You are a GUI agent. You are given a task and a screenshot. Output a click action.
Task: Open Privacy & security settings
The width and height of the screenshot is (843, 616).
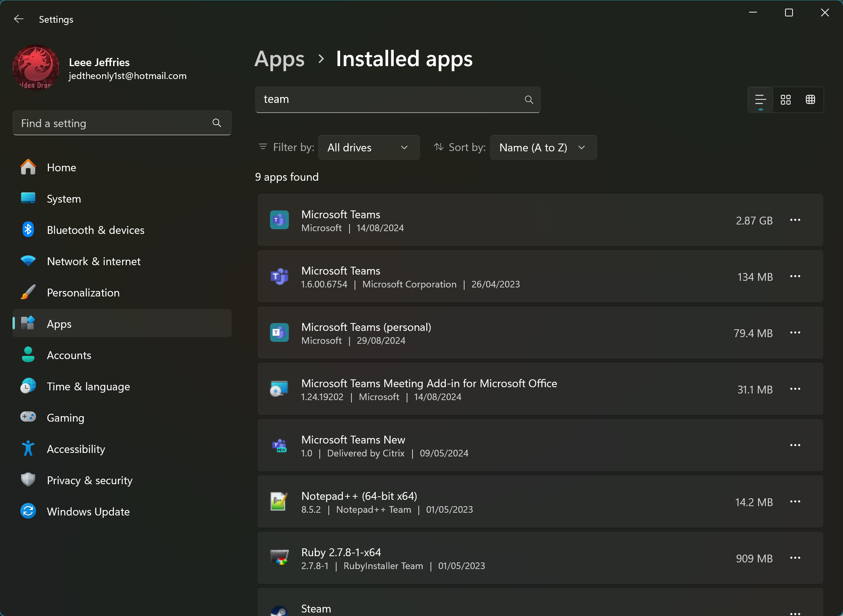tap(122, 480)
